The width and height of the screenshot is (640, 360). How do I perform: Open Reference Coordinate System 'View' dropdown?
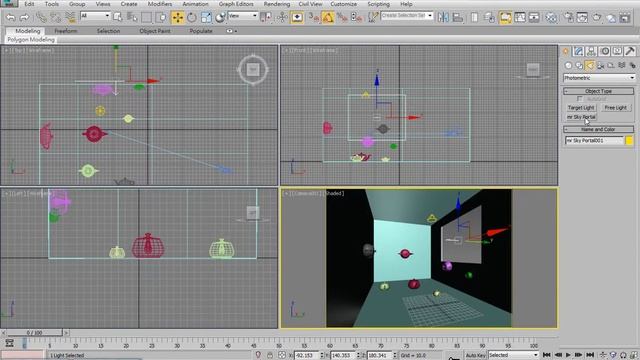[x=243, y=16]
